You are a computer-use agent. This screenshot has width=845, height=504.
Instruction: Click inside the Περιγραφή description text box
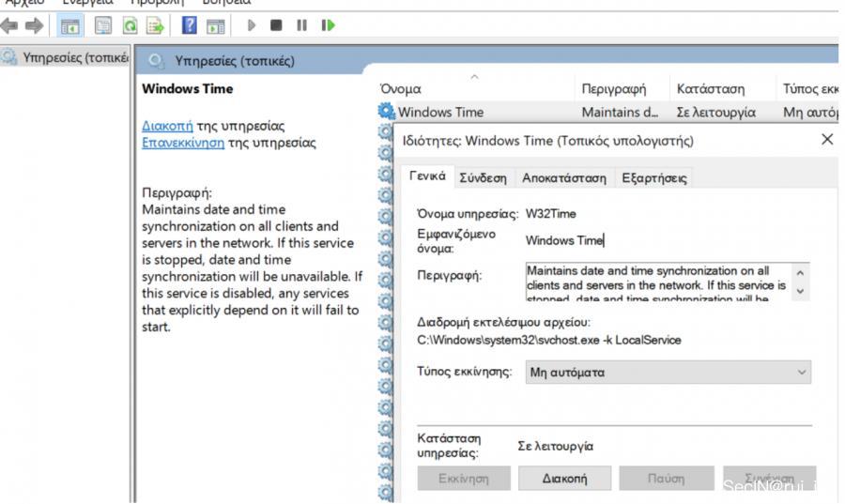click(658, 282)
